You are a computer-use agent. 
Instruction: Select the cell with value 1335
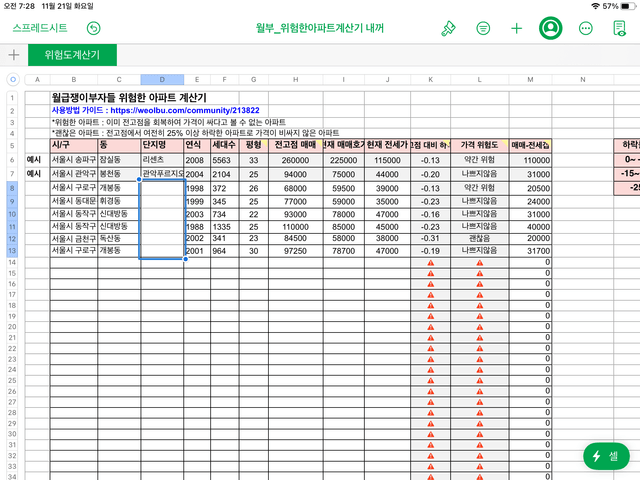[224, 227]
